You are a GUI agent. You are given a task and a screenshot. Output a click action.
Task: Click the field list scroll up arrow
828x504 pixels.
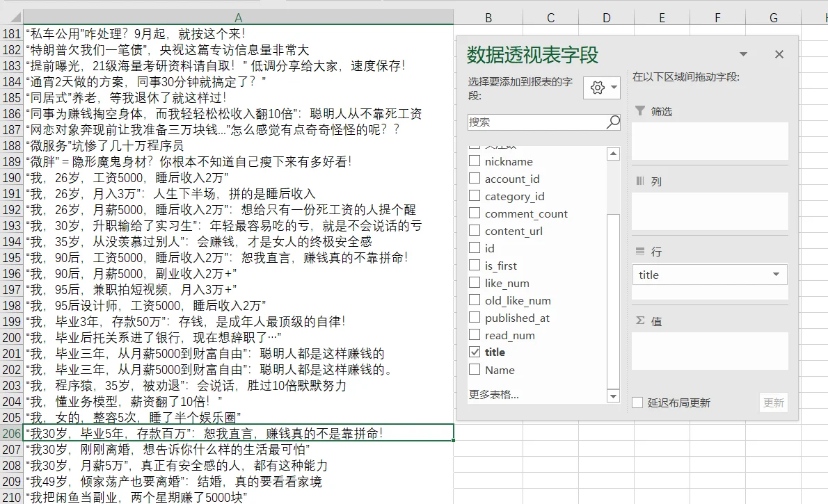point(613,154)
